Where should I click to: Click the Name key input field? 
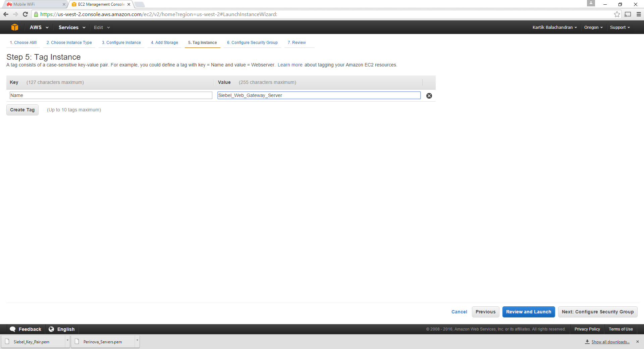click(111, 96)
